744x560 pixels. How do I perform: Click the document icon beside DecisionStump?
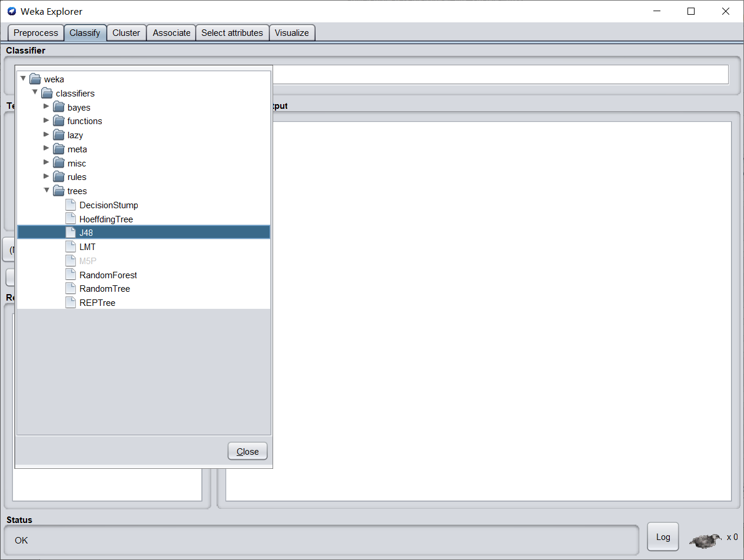pyautogui.click(x=70, y=205)
